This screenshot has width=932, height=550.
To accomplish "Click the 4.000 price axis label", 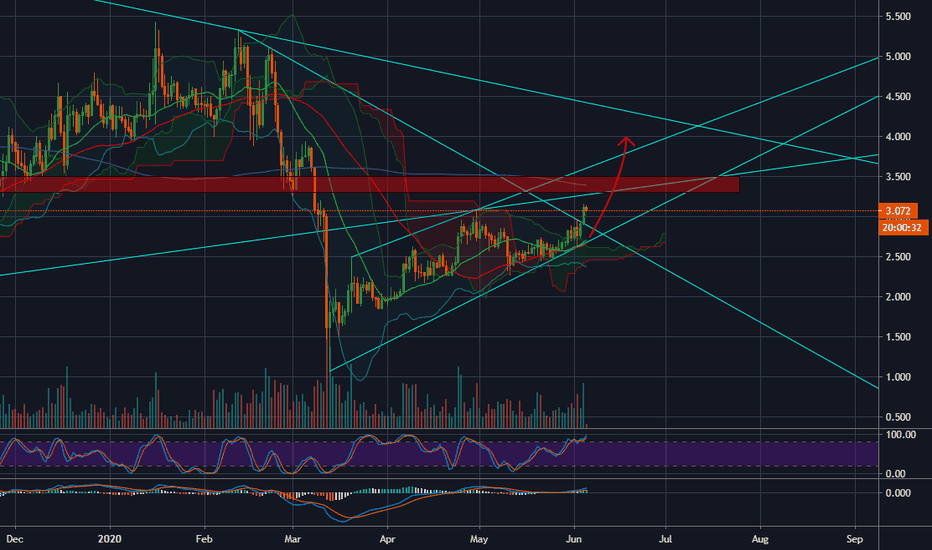I will tap(898, 137).
